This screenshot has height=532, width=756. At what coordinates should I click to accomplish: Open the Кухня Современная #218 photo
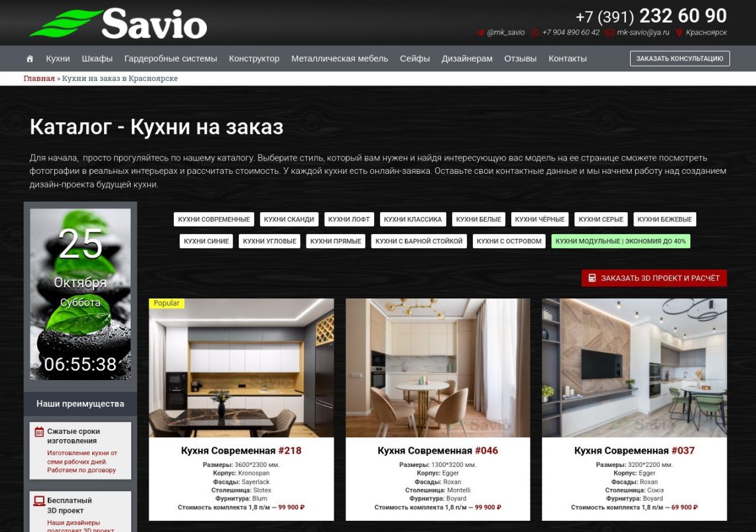(x=241, y=368)
